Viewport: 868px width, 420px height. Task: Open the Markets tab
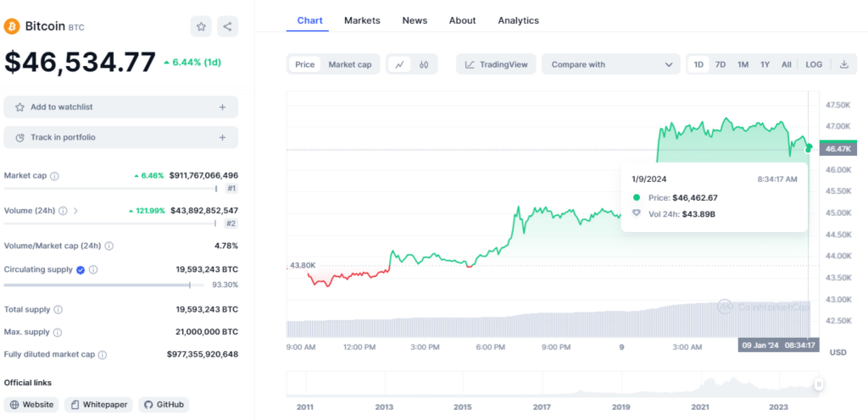362,20
